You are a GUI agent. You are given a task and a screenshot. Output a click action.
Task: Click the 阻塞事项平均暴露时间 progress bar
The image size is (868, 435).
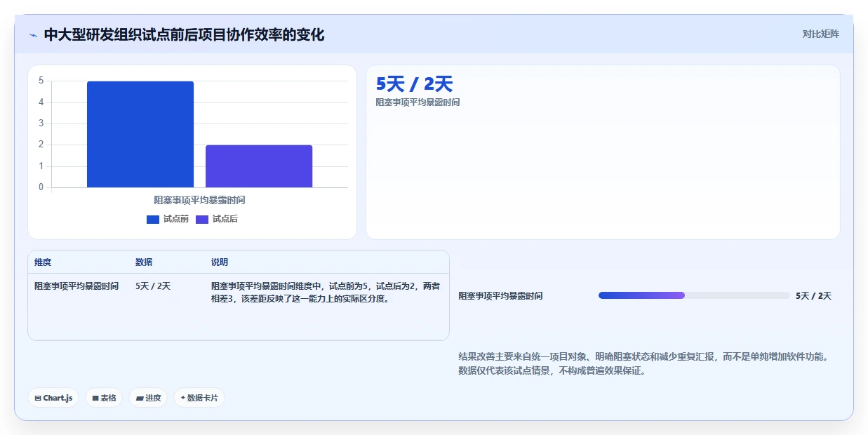694,295
